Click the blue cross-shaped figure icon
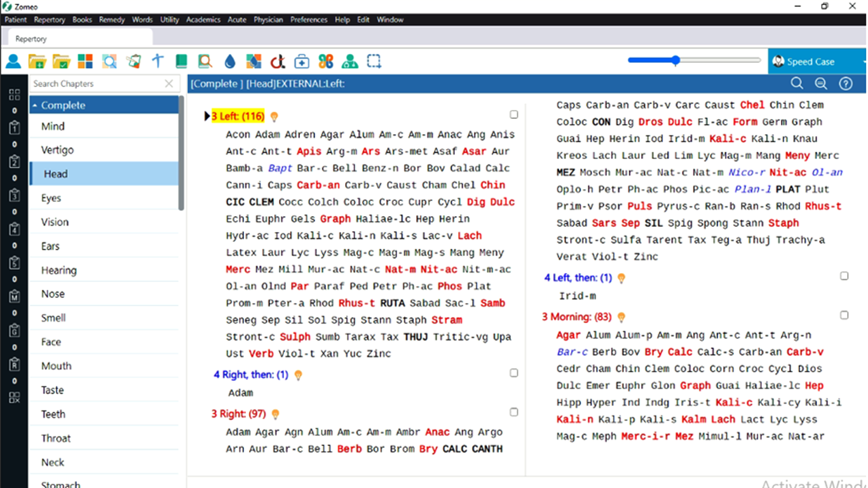The height and width of the screenshot is (488, 868). [158, 62]
